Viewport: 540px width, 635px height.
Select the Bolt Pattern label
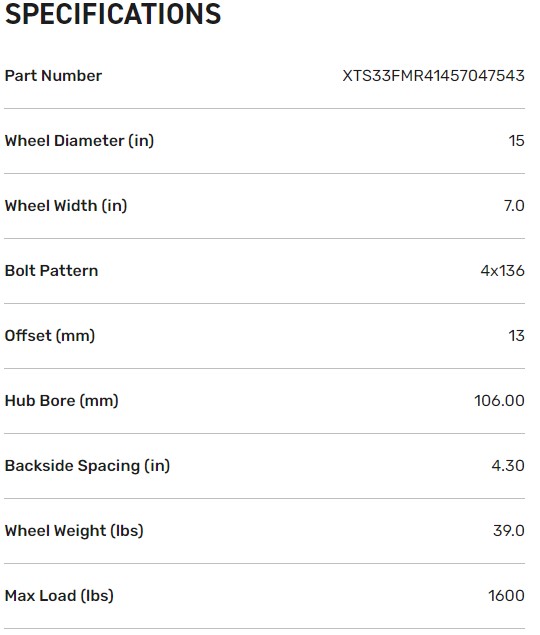pos(51,271)
